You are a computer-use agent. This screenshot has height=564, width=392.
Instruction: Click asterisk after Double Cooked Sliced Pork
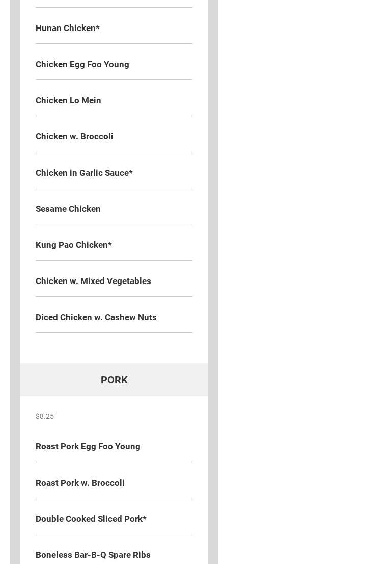point(145,518)
